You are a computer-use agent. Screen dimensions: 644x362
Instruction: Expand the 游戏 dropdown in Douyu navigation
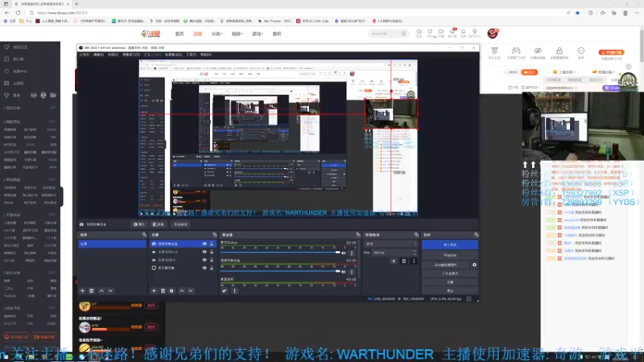pyautogui.click(x=257, y=34)
